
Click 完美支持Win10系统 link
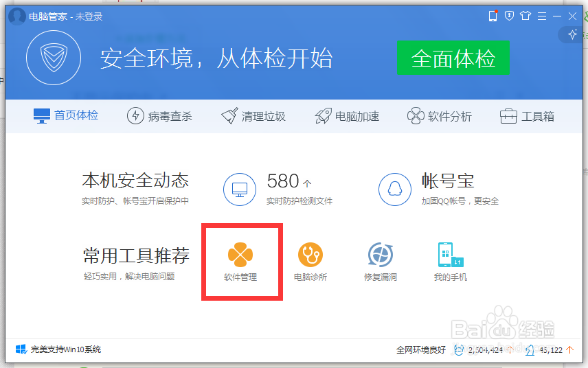66,349
